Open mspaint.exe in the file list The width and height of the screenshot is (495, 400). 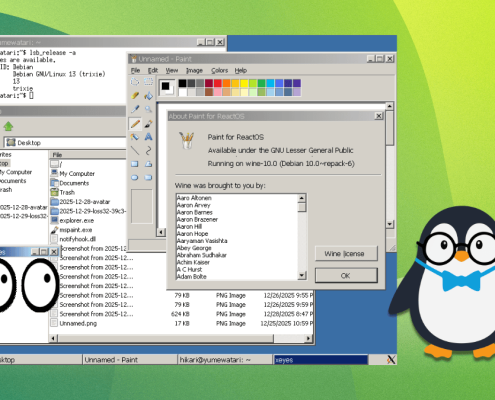76,230
